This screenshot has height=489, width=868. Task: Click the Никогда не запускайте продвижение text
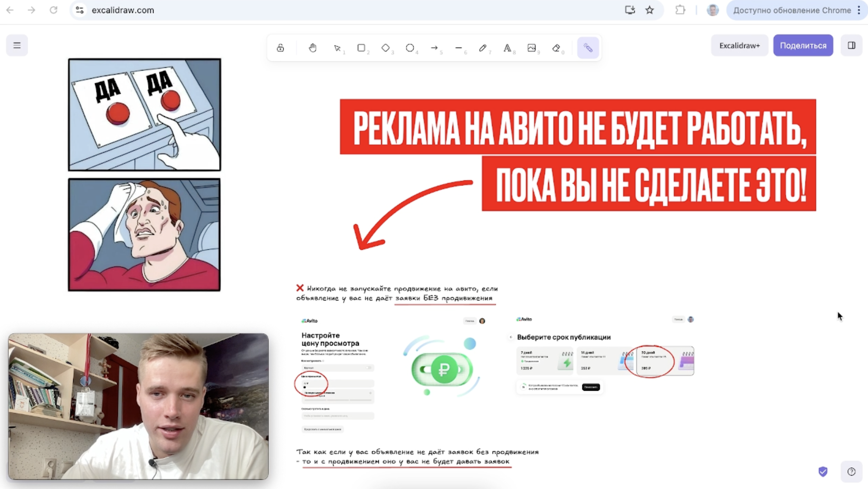click(x=397, y=293)
